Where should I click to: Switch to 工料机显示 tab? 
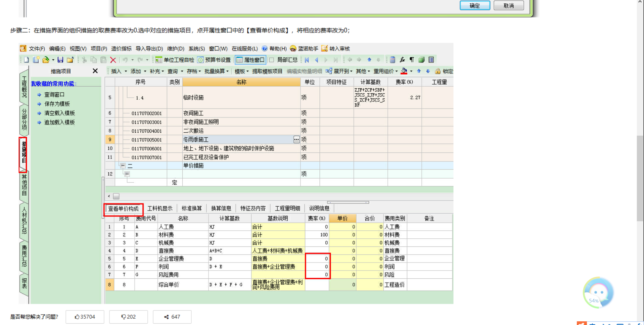click(x=160, y=208)
